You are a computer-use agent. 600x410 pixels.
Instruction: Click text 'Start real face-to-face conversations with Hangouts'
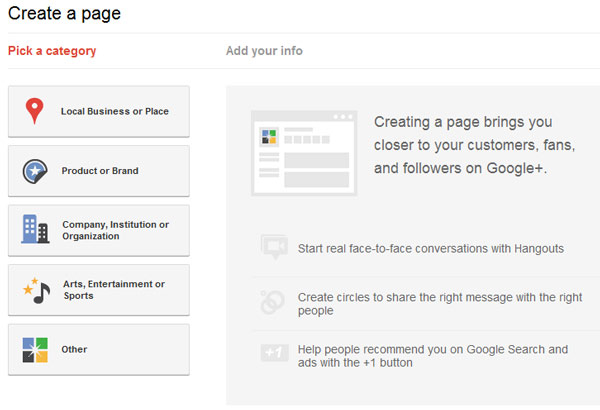tap(431, 248)
